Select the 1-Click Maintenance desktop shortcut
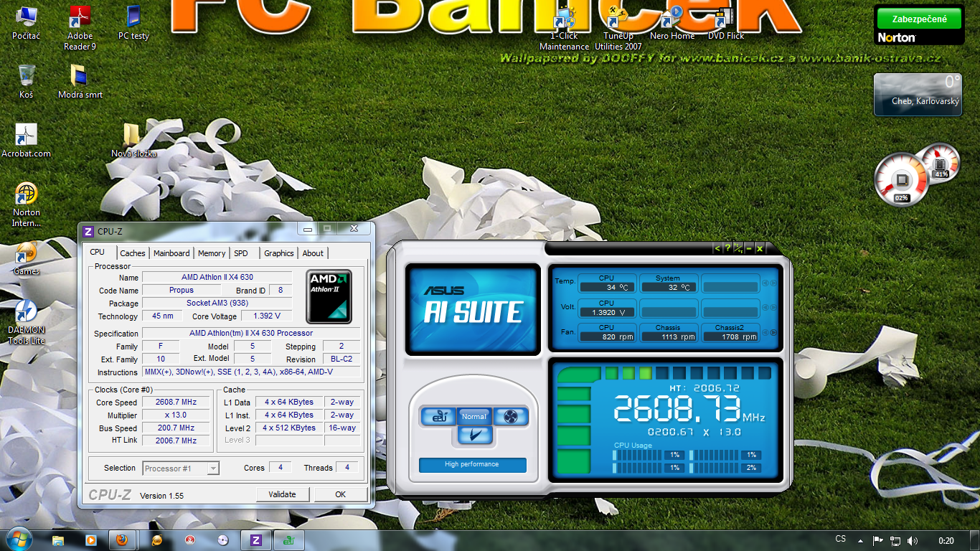Image resolution: width=980 pixels, height=551 pixels. click(565, 27)
